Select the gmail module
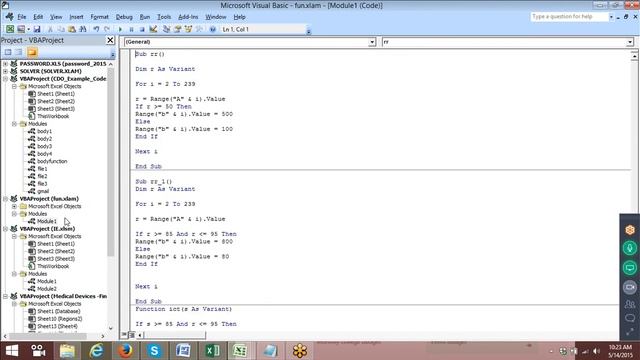This screenshot has height=360, width=640. [x=43, y=191]
